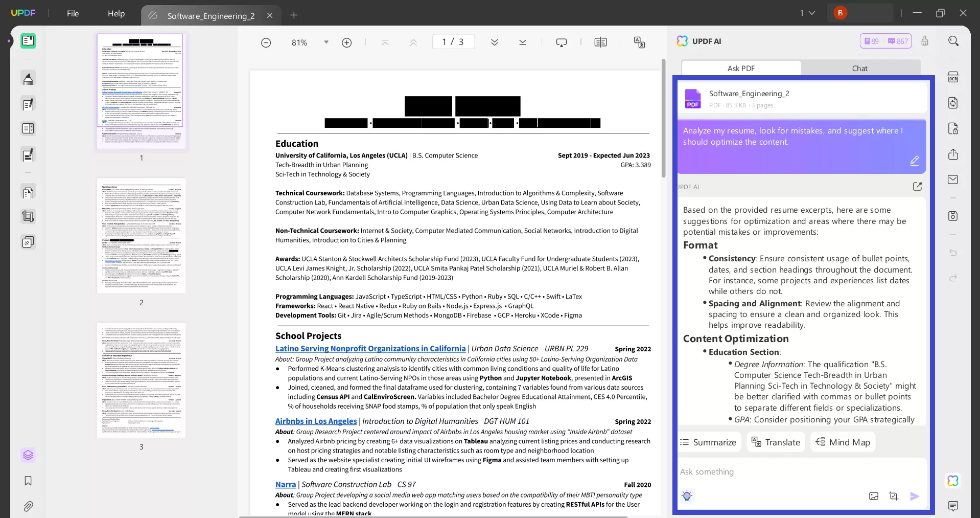Open the AI credits counter badge
The width and height of the screenshot is (980, 518).
[x=886, y=41]
